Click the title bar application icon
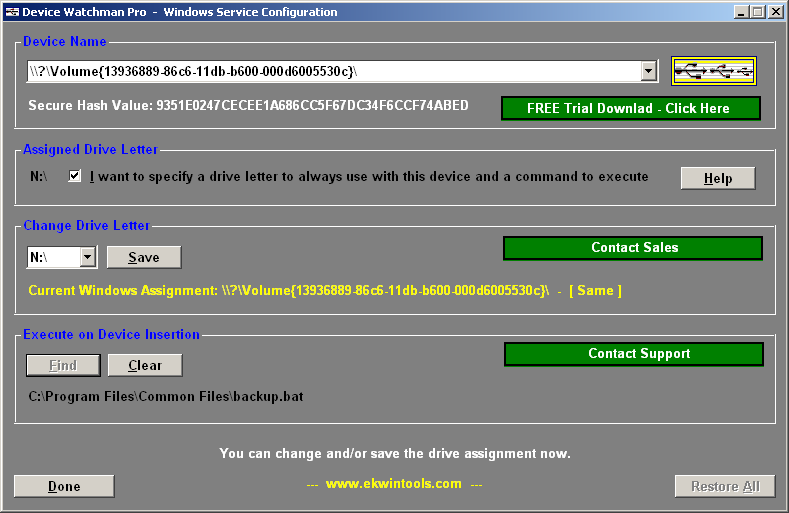This screenshot has width=789, height=513. pyautogui.click(x=12, y=12)
